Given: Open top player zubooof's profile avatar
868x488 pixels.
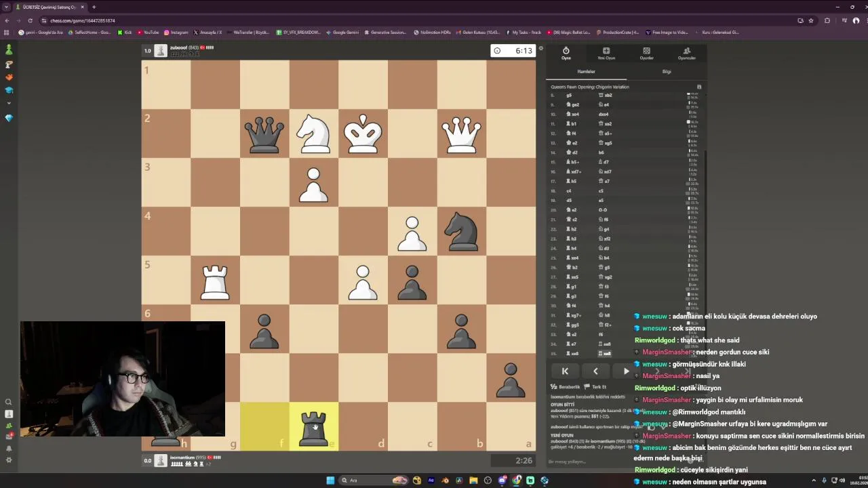Looking at the screenshot, I should click(x=161, y=51).
